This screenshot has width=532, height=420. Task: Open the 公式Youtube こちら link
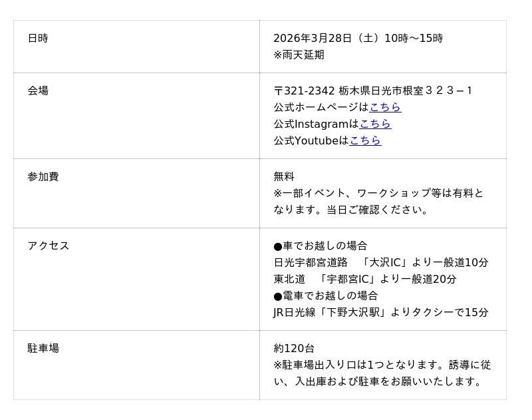(x=365, y=140)
